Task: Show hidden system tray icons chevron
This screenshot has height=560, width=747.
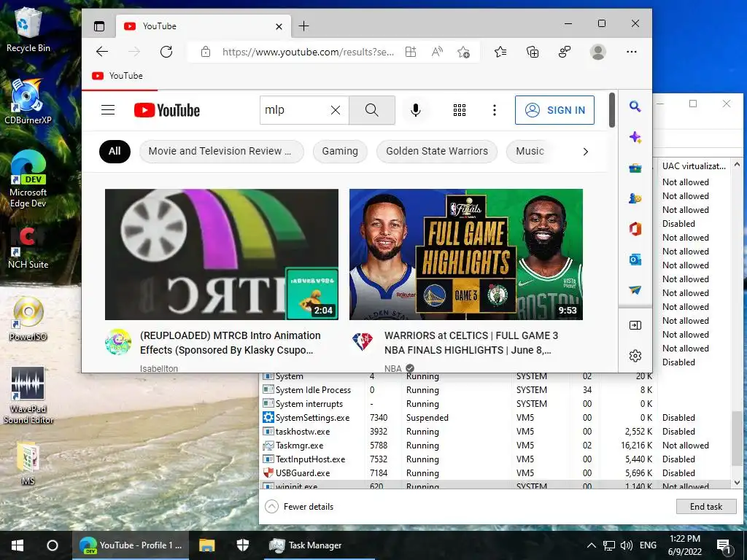Action: pos(591,545)
